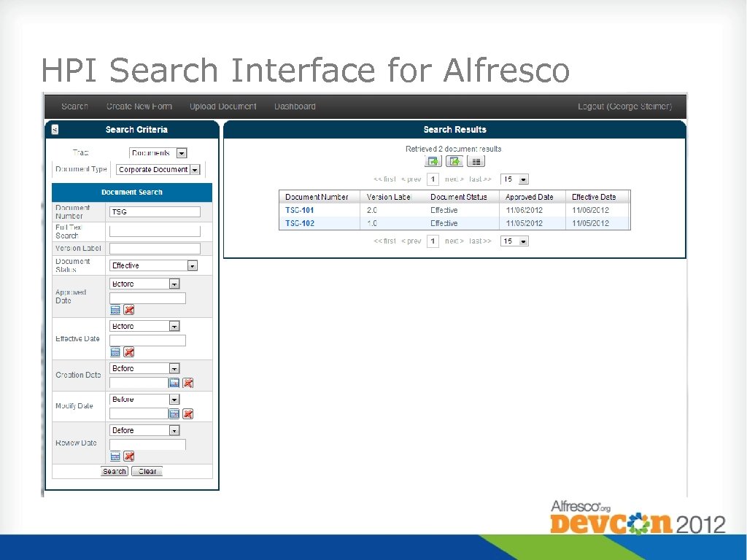747x560 pixels.
Task: Click the Creation Date input field
Action: 139,383
